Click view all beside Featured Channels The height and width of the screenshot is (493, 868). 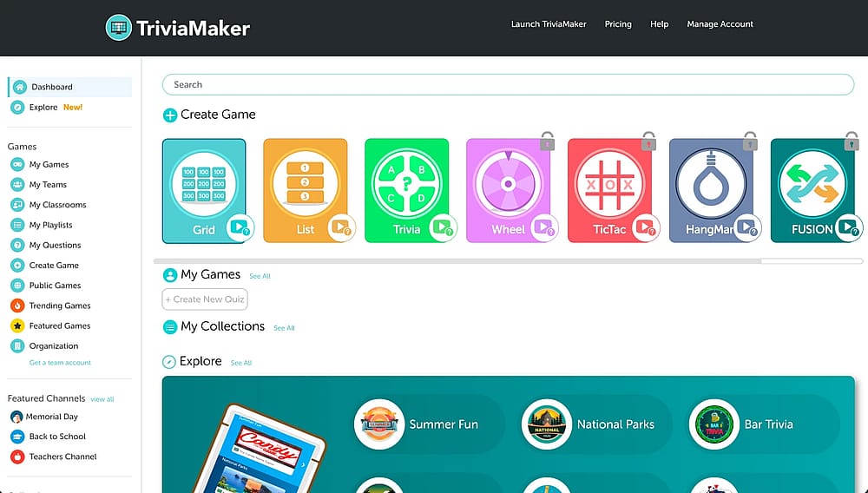[102, 399]
